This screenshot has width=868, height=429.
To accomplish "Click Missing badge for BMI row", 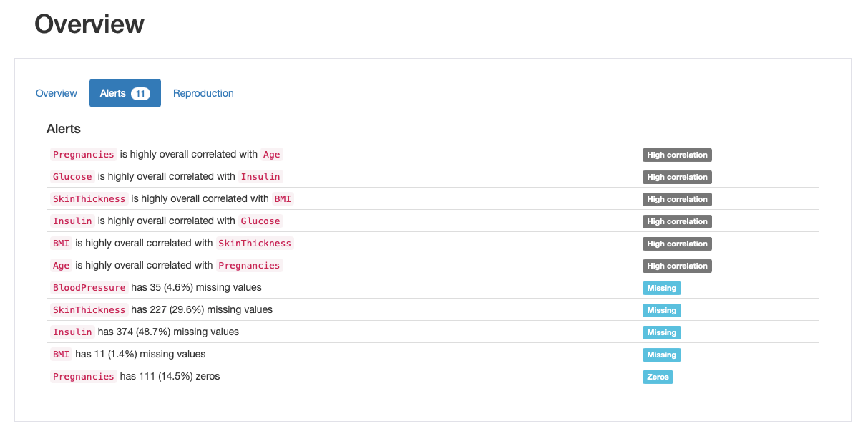I will pyautogui.click(x=662, y=355).
